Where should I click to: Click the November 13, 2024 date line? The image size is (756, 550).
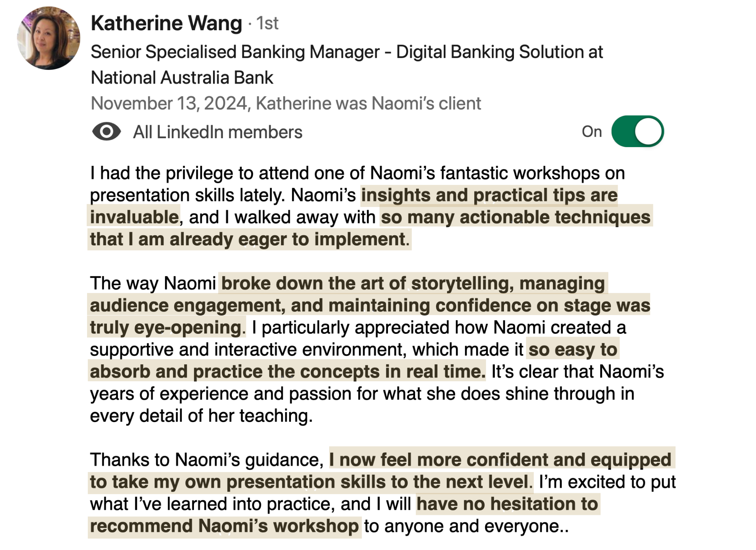(286, 103)
